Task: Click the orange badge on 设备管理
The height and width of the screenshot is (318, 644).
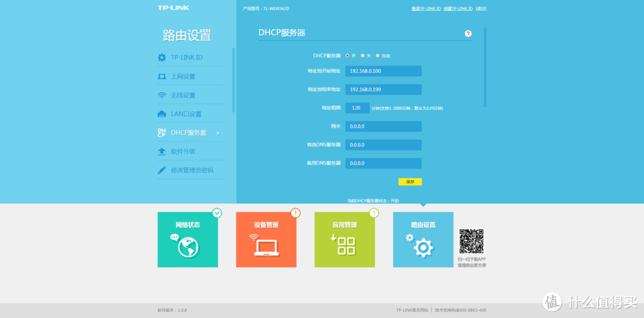Action: 296,213
